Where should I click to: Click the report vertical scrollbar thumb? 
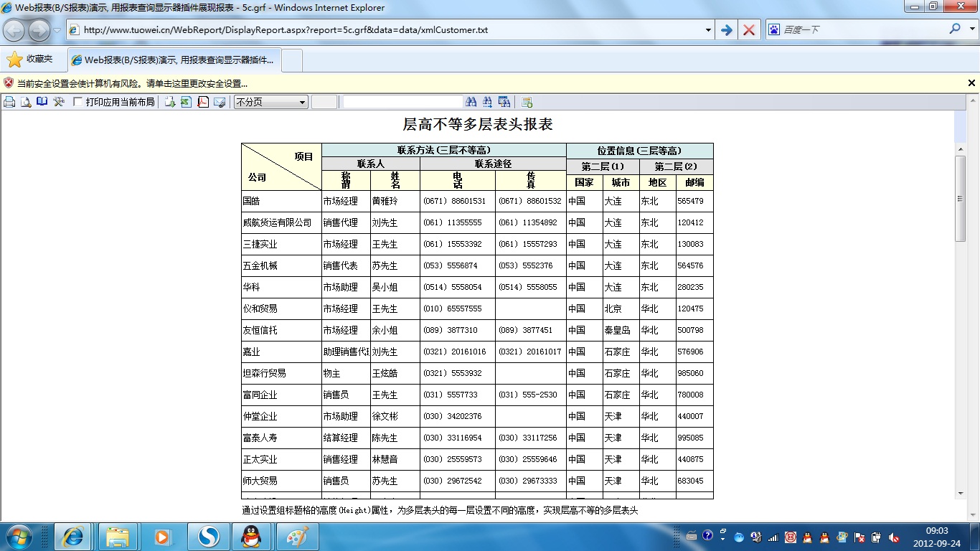coord(961,197)
